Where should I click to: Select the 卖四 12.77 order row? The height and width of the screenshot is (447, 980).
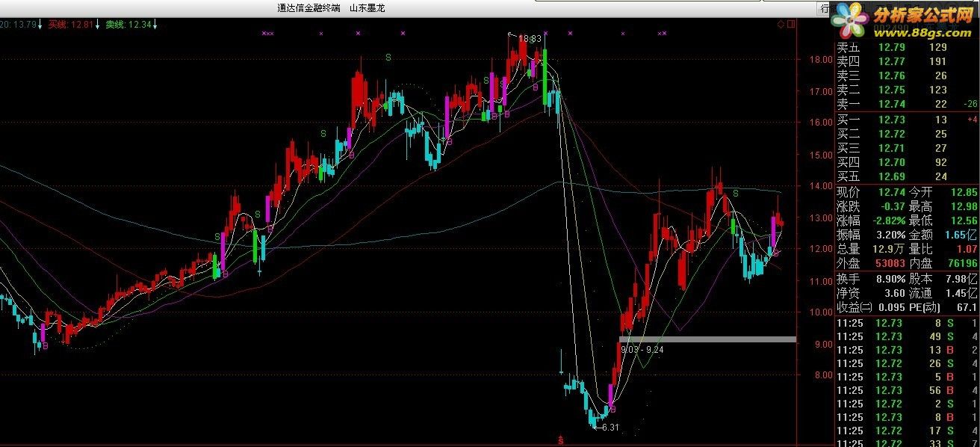coord(906,61)
